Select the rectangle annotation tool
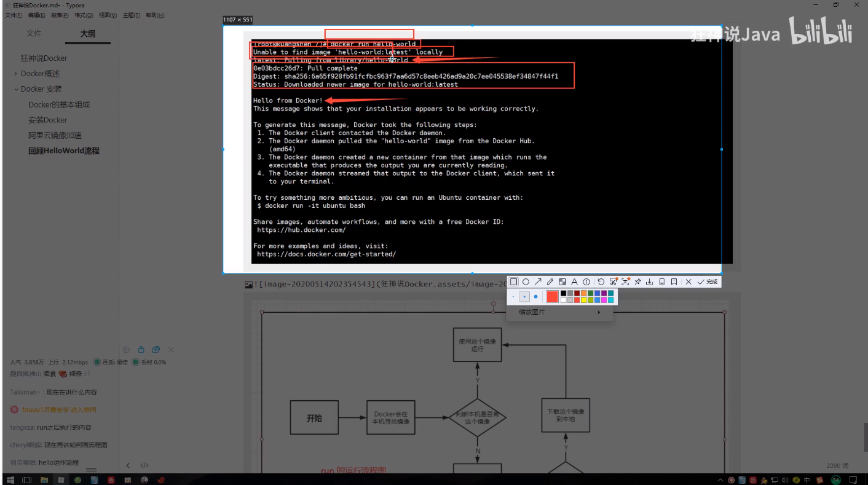The width and height of the screenshot is (868, 485). pos(513,282)
